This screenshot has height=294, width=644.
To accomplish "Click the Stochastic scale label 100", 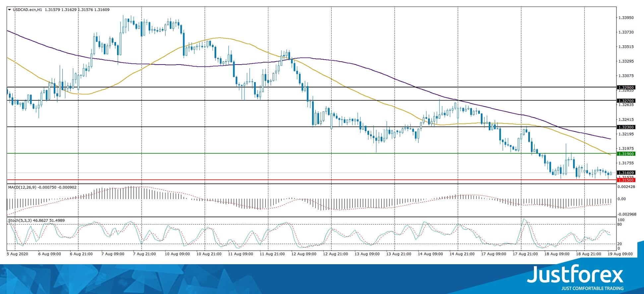I will click(621, 220).
